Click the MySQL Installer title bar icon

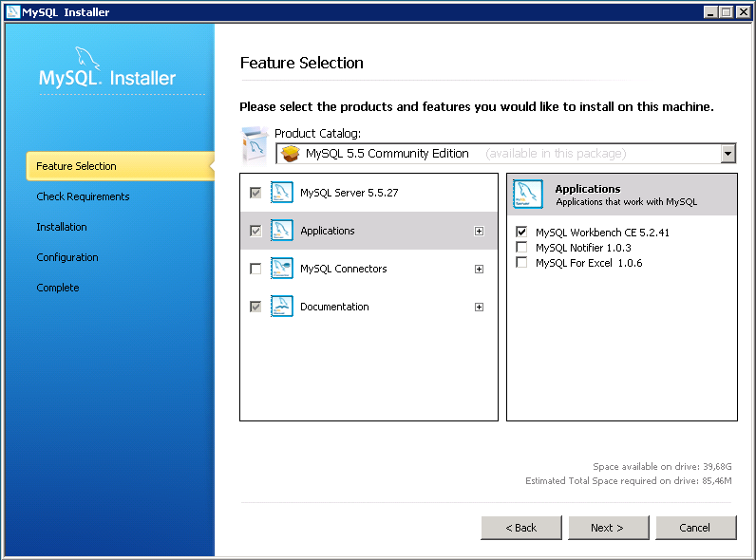pos(13,12)
